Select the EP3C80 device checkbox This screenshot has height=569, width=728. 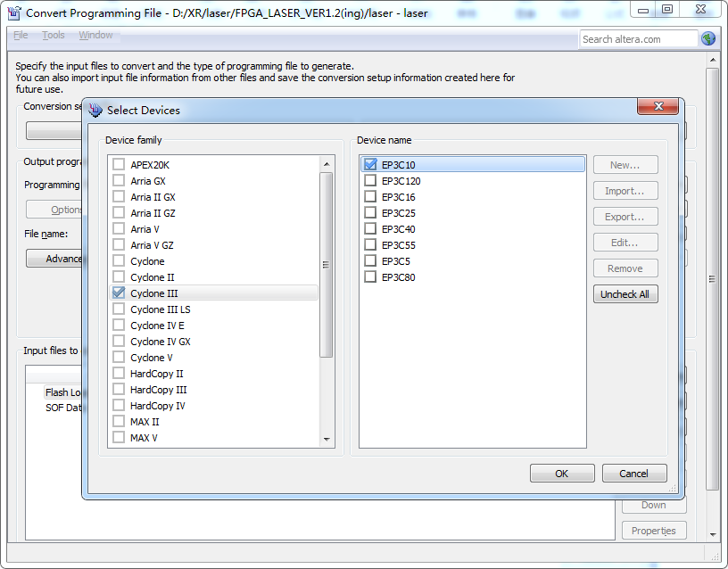coord(370,276)
